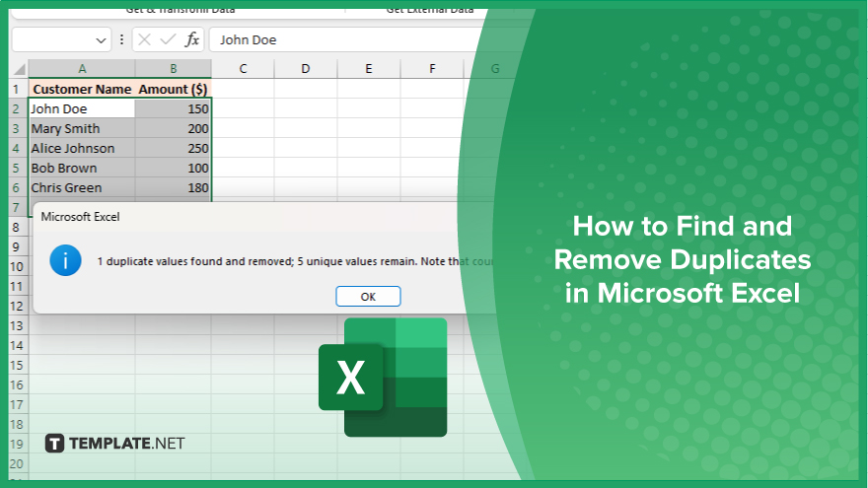Select cell 'John Doe' in column A

[x=82, y=109]
